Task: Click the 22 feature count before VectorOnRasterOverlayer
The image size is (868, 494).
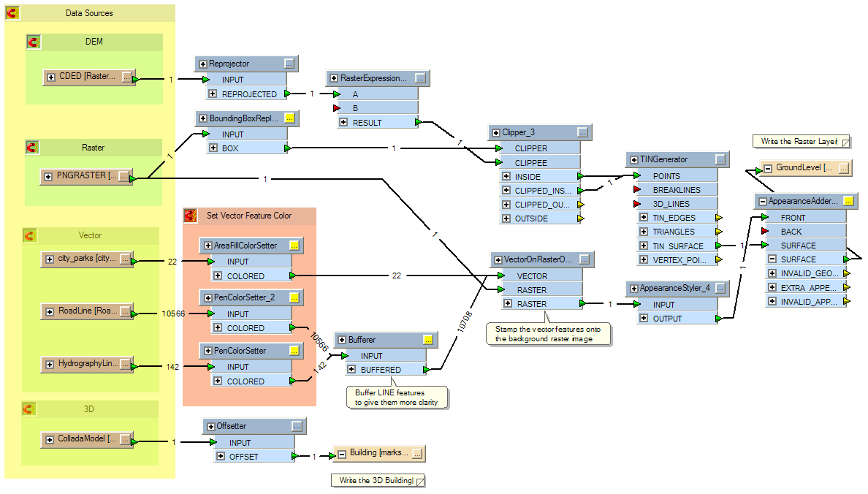Action: (x=396, y=275)
